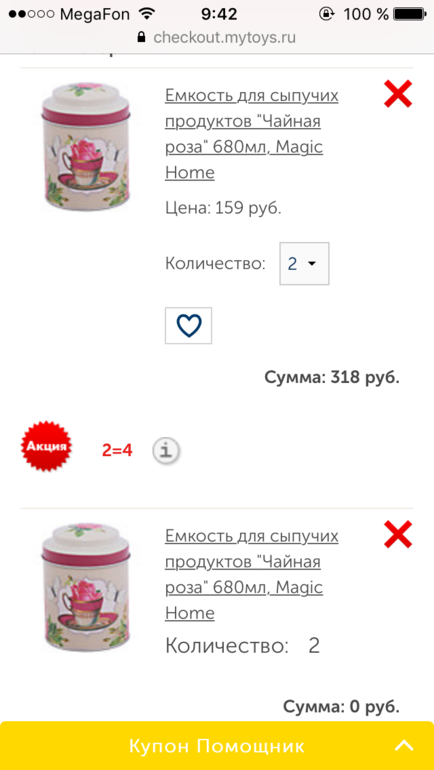The image size is (434, 770).
Task: Tap the Сумма: 318 руб. total text
Action: click(x=332, y=378)
